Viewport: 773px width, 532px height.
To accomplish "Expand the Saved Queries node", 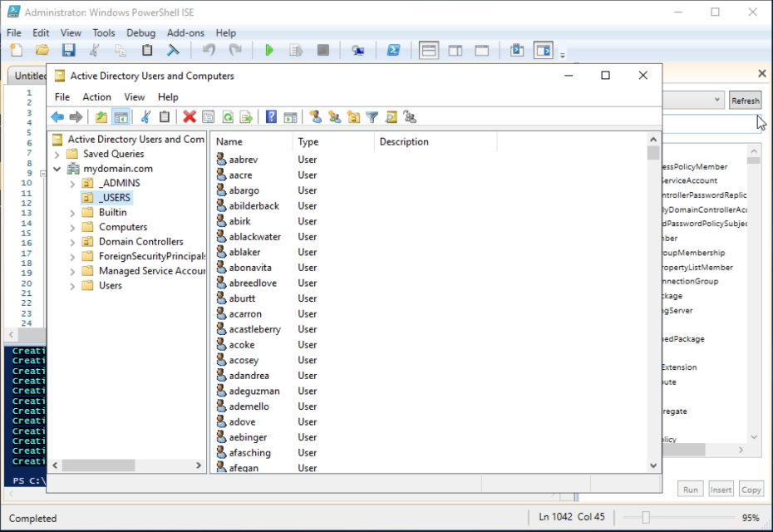I will tap(57, 155).
